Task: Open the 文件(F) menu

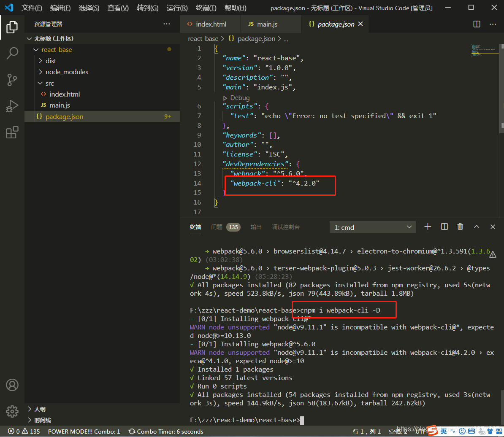Action: point(32,8)
